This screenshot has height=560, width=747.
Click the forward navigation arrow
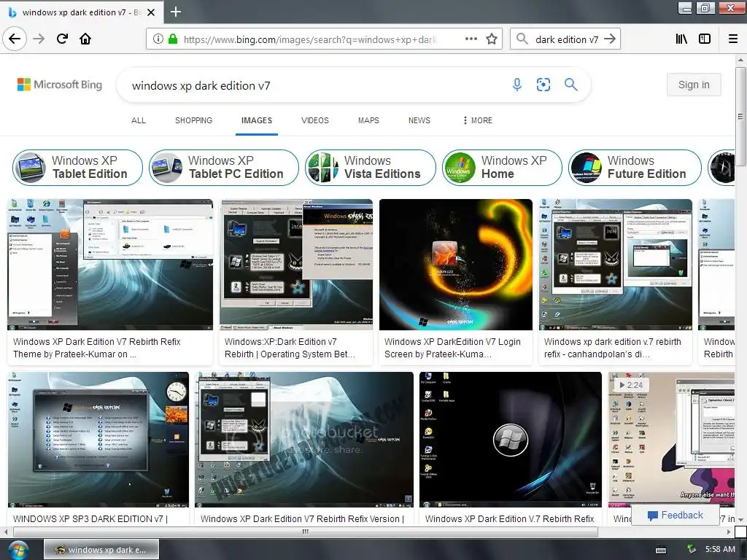[x=39, y=39]
